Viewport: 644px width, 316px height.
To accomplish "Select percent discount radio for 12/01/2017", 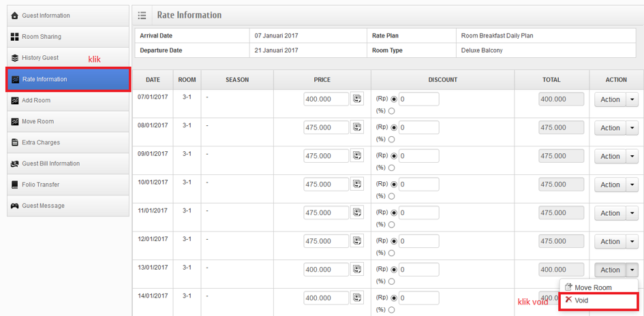I will pyautogui.click(x=392, y=253).
